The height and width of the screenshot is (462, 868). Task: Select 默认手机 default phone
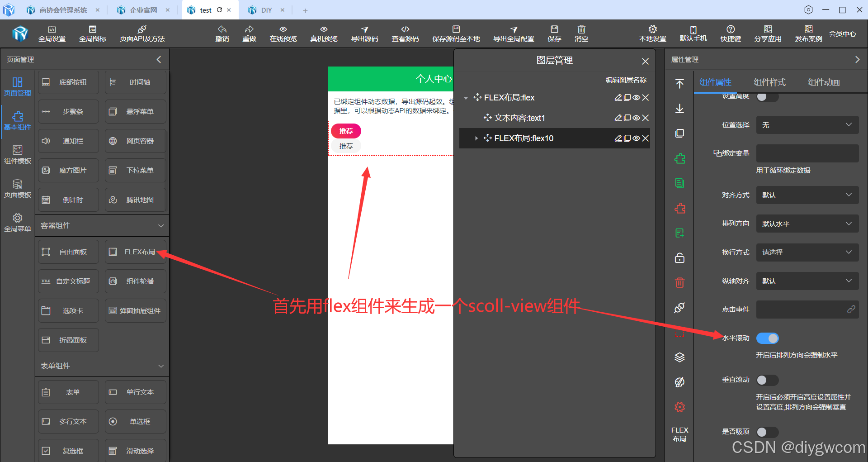click(x=693, y=34)
